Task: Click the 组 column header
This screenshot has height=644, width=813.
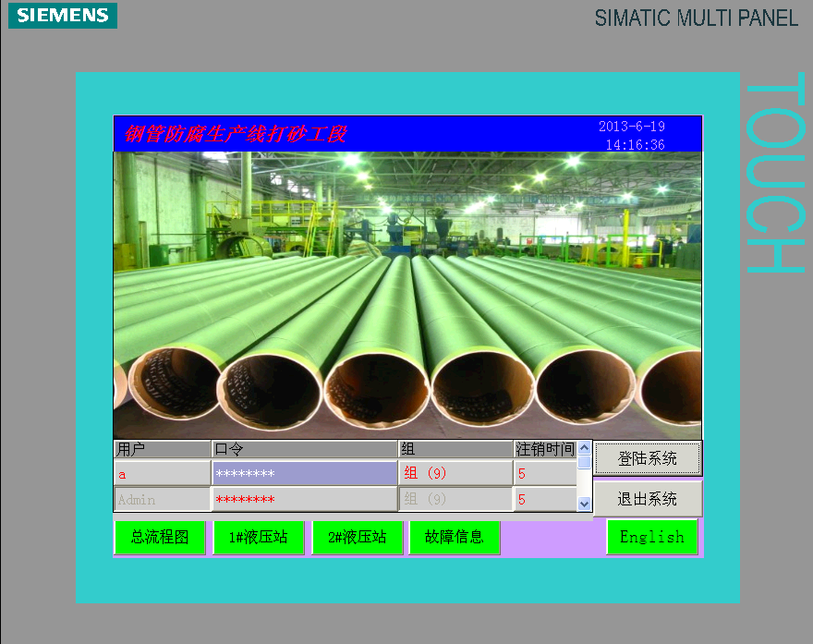Action: [x=455, y=449]
